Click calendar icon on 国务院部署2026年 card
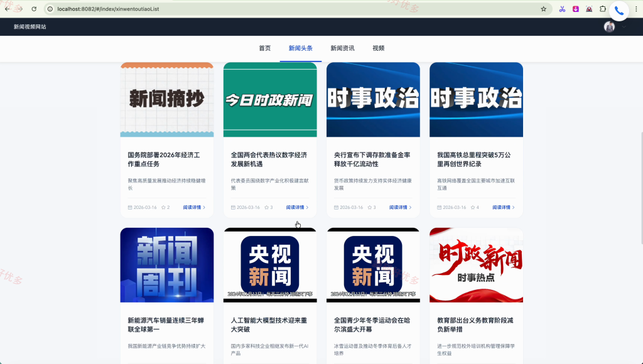643x364 pixels. click(130, 207)
